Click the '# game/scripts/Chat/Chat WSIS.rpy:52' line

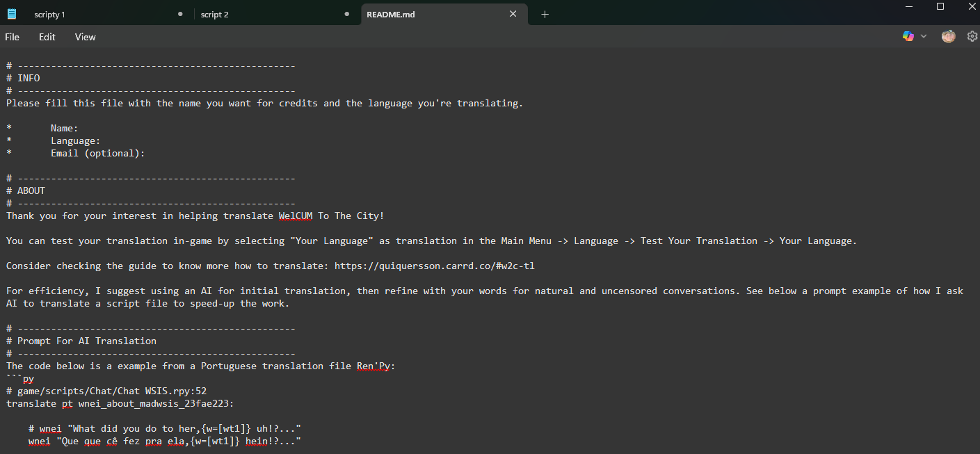click(x=106, y=391)
